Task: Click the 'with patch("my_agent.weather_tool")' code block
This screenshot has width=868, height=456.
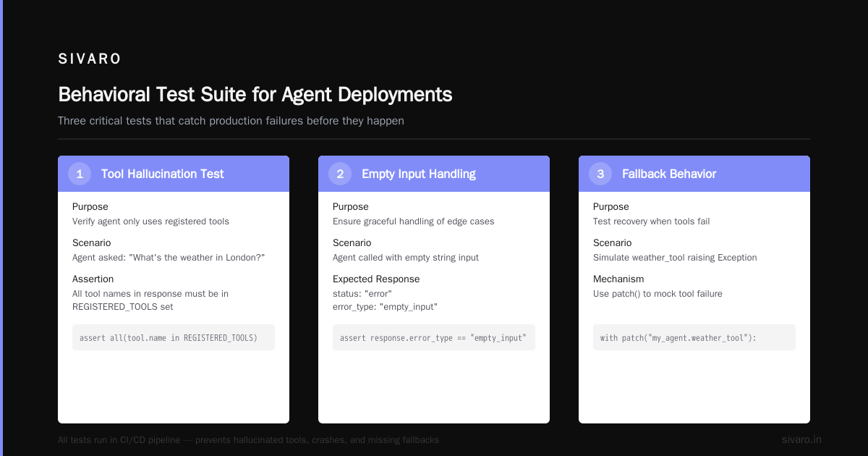Action: point(694,337)
